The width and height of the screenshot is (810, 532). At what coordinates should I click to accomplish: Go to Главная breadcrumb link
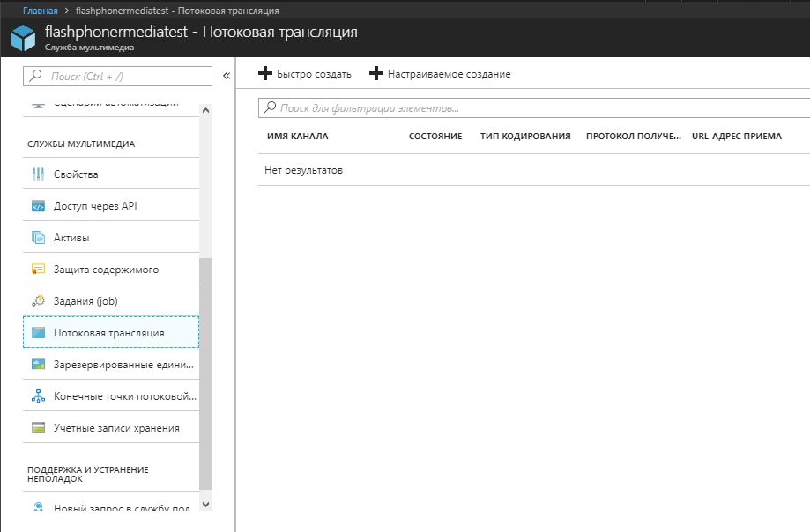pyautogui.click(x=41, y=11)
